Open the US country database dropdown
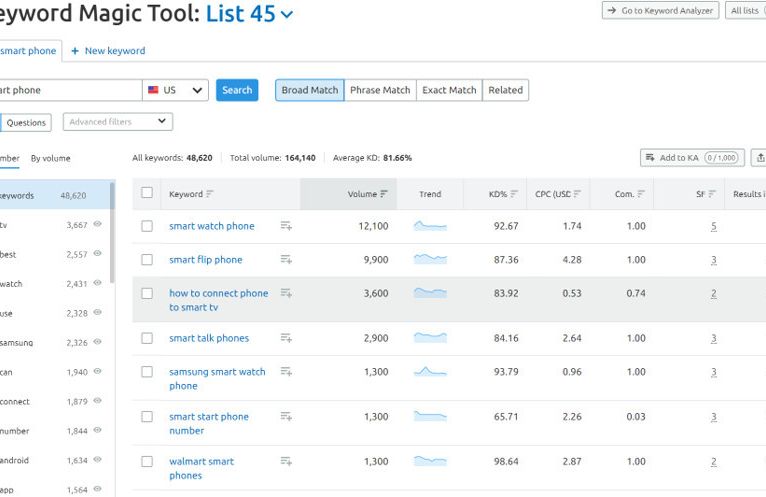This screenshot has width=766, height=497. (176, 90)
